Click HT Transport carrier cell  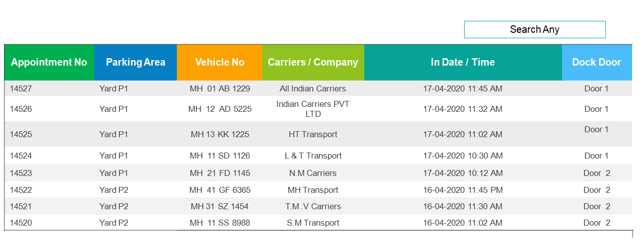point(313,134)
